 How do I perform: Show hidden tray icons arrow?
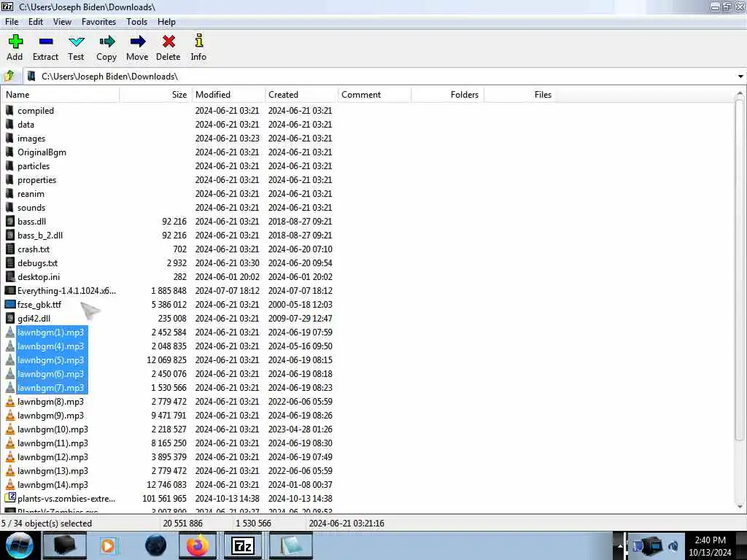click(x=620, y=545)
